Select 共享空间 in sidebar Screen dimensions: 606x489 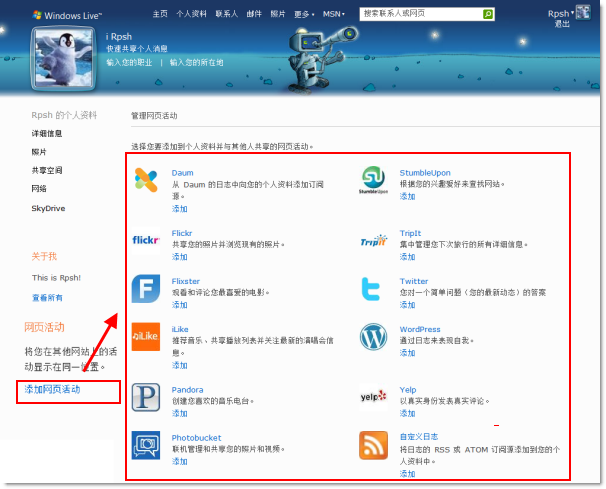click(x=47, y=170)
